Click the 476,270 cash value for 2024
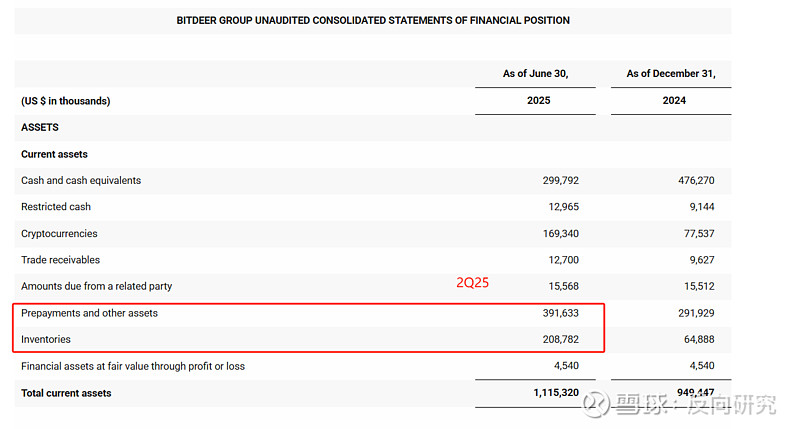 point(693,181)
